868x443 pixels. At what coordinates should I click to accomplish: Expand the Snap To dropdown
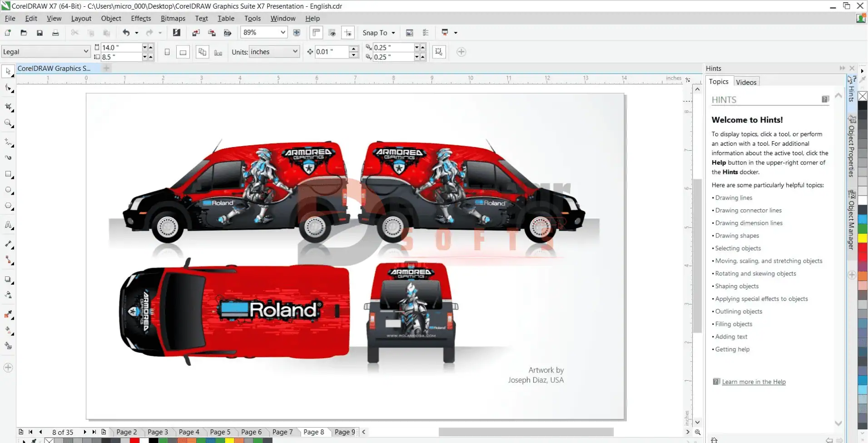tap(379, 33)
